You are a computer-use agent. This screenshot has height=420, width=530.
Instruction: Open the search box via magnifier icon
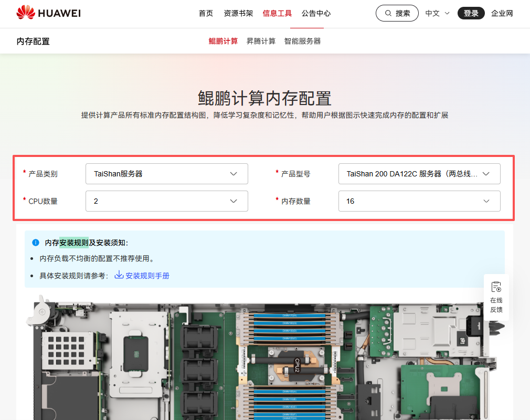coord(388,13)
